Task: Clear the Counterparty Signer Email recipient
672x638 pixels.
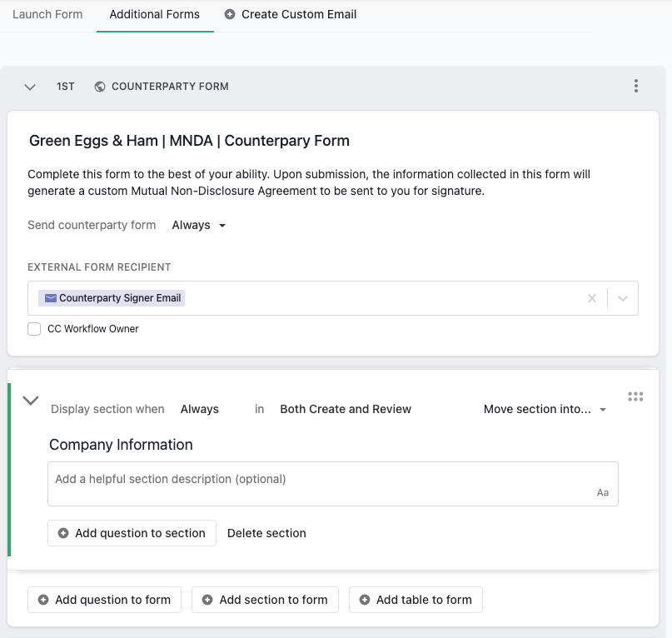Action: coord(592,298)
